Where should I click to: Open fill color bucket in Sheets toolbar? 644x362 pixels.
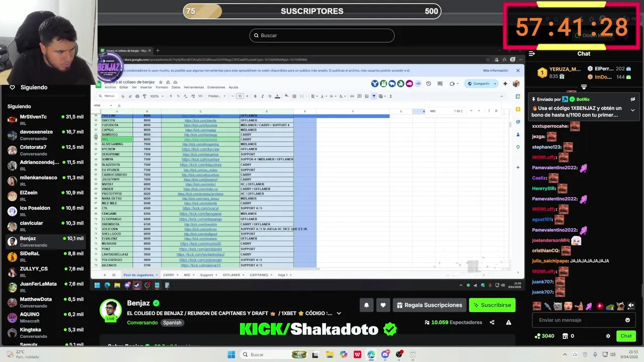point(286,96)
